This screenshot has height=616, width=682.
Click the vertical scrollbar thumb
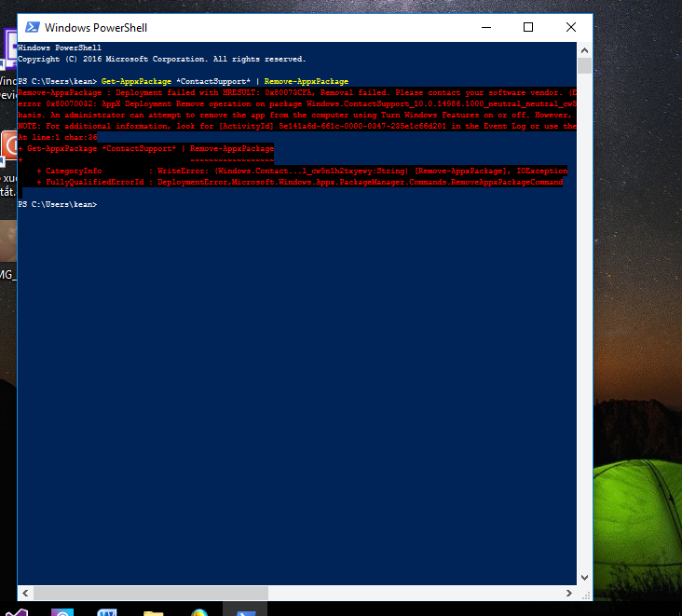(x=584, y=65)
